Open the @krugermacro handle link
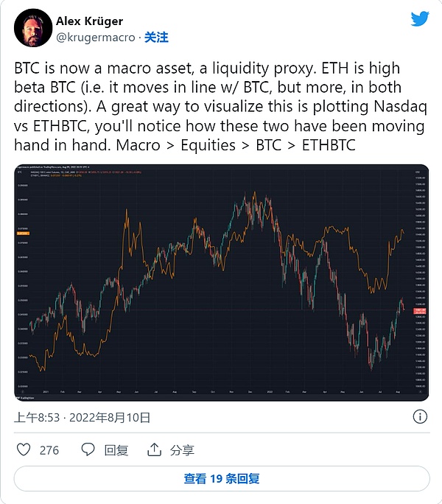The image size is (442, 504). click(96, 38)
